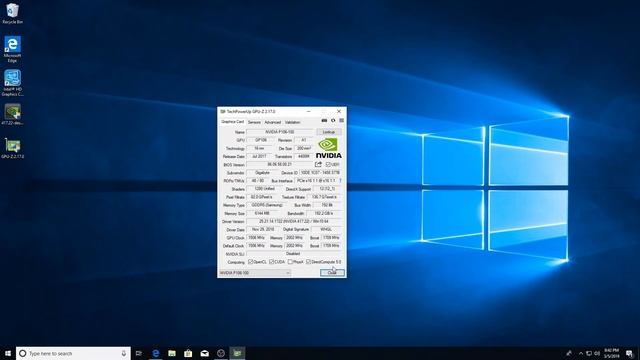Click the Task View taskbar icon
This screenshot has width=640, height=360.
point(139,353)
